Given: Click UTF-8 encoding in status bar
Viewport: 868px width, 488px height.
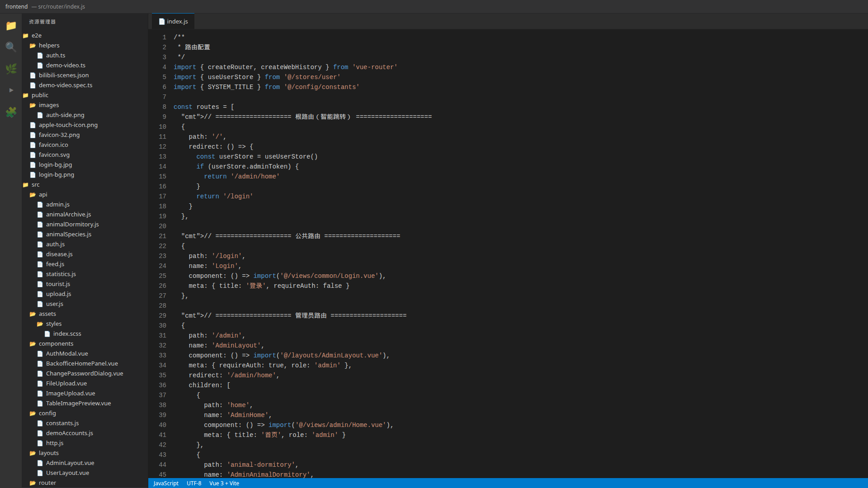Looking at the screenshot, I should tap(194, 483).
